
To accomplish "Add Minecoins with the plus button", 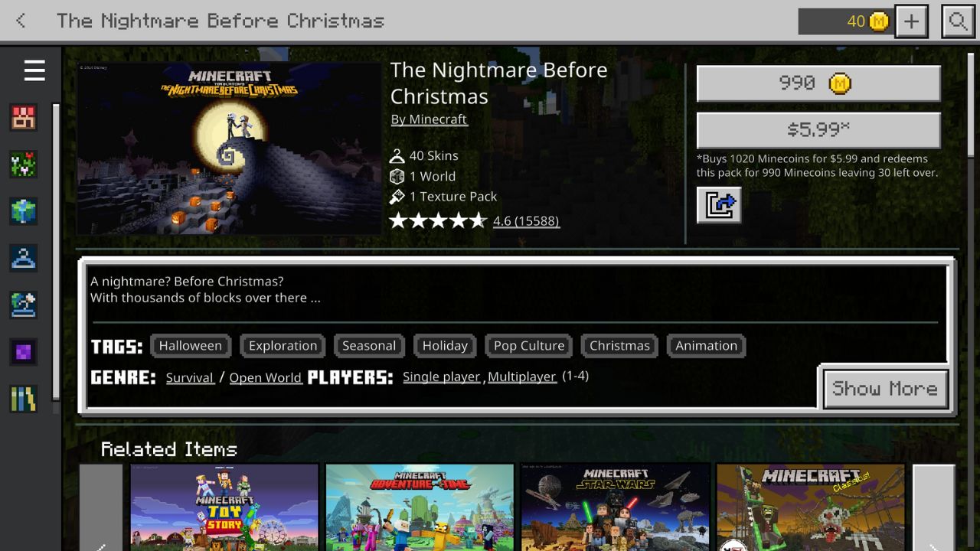I will (x=911, y=21).
